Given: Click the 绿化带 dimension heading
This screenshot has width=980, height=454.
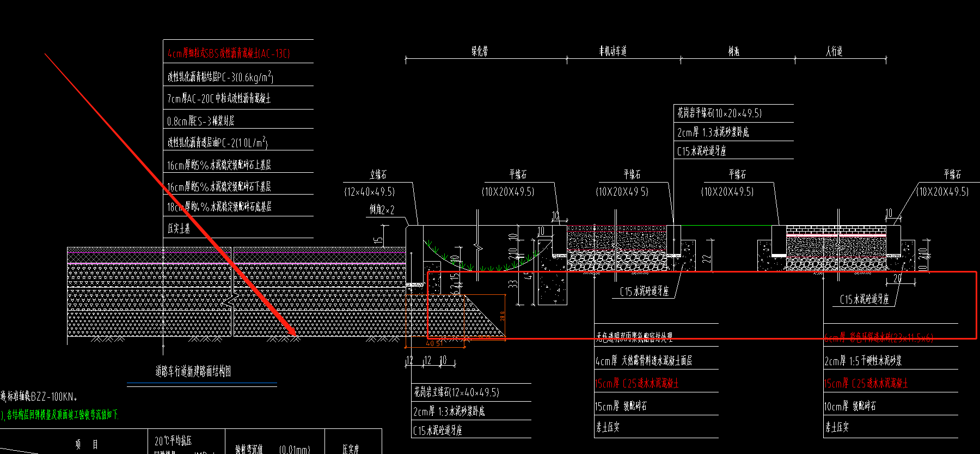Looking at the screenshot, I should (480, 51).
